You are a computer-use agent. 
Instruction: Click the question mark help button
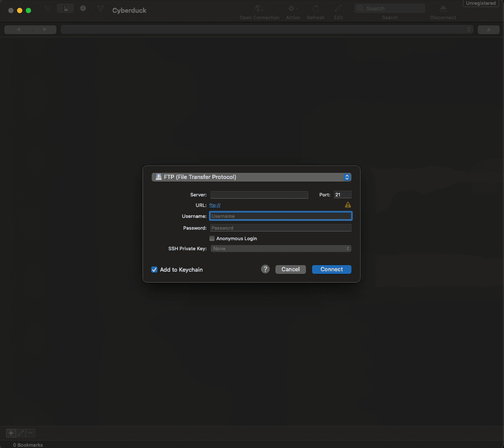265,269
